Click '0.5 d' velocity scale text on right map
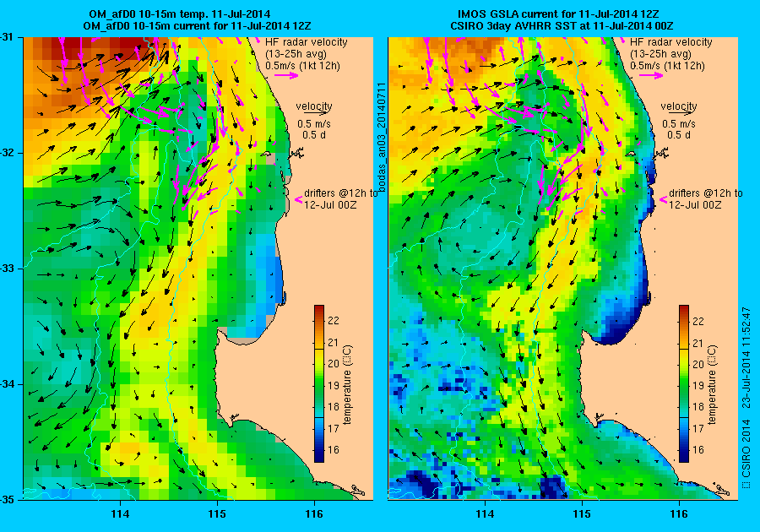 [679, 135]
